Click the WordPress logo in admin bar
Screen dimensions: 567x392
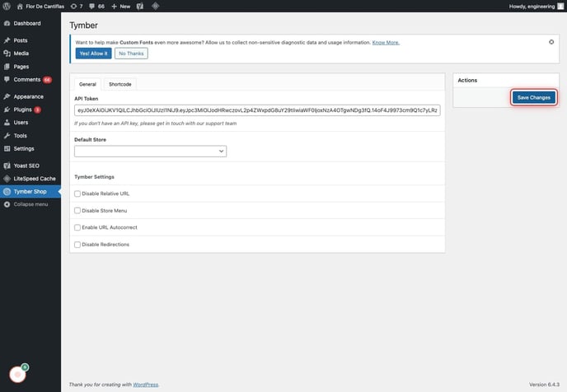pyautogui.click(x=7, y=6)
